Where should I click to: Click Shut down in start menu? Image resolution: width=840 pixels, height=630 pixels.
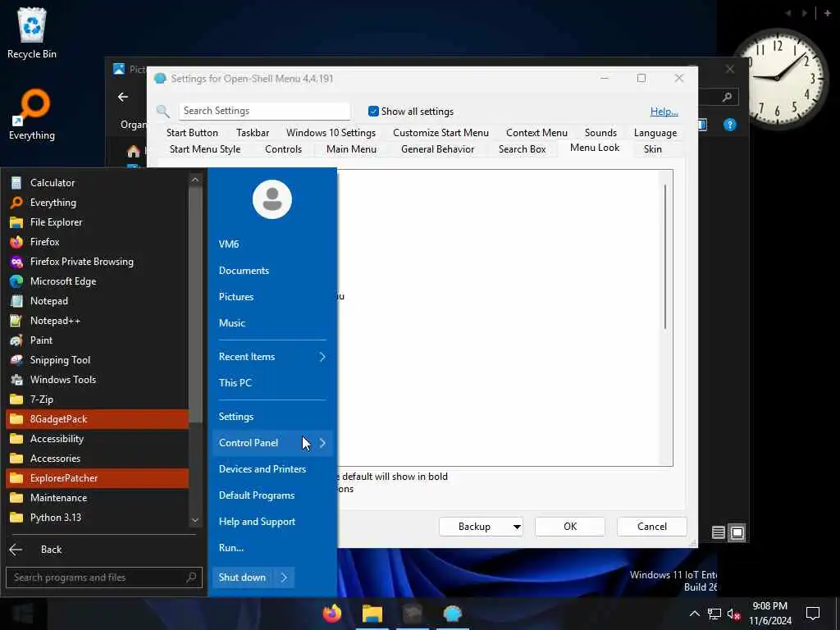[242, 577]
